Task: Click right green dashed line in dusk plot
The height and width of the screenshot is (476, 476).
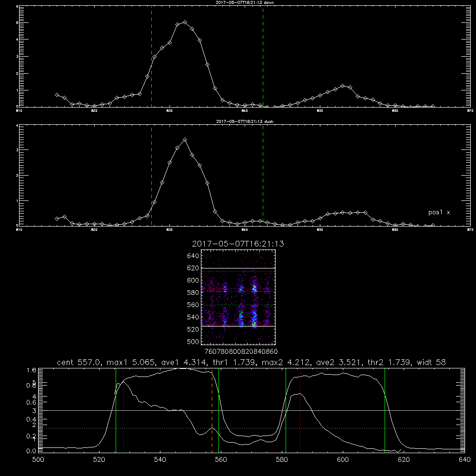Action: point(263,175)
